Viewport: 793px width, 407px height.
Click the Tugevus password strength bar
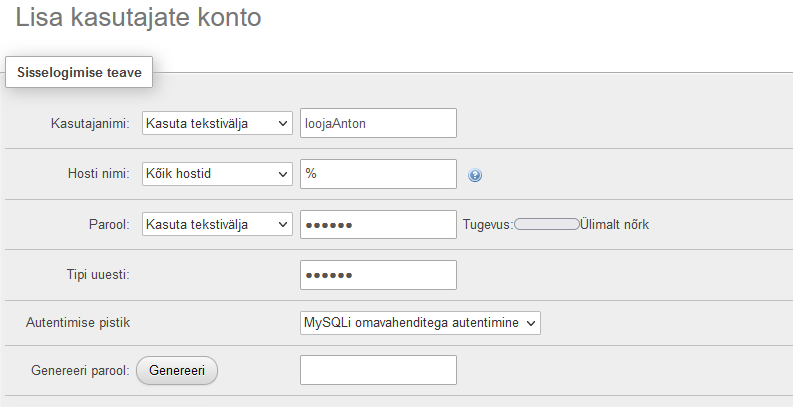547,224
